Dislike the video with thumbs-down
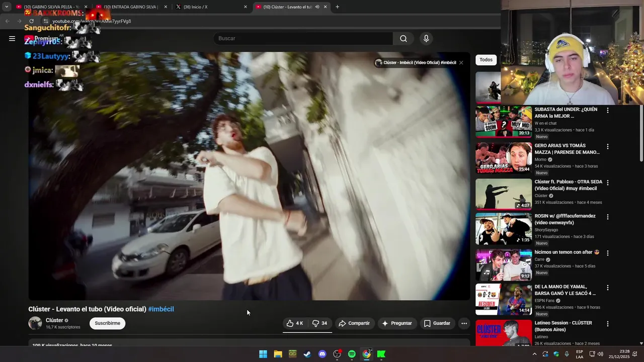The height and width of the screenshot is (362, 644). (320, 323)
